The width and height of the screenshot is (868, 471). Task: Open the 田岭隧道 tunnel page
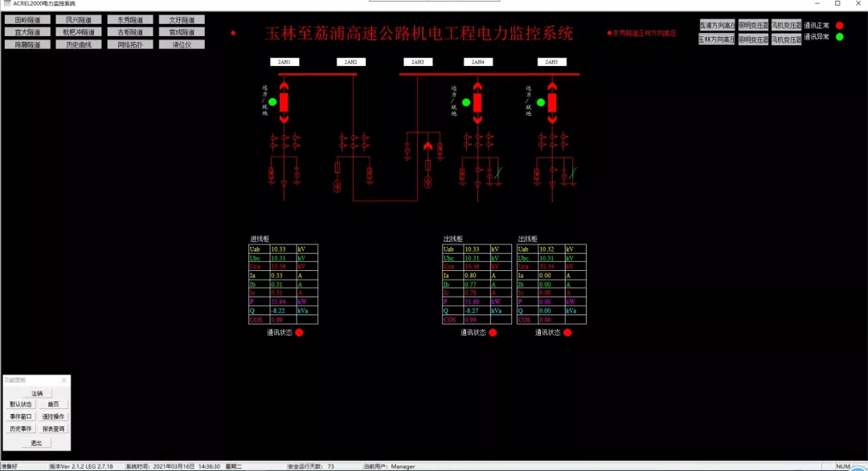point(27,19)
